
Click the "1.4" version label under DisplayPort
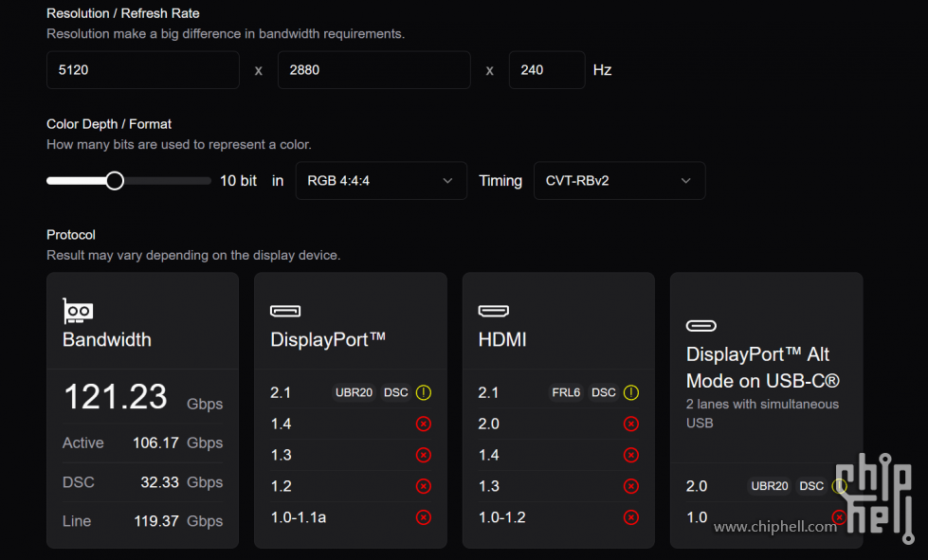pos(281,424)
